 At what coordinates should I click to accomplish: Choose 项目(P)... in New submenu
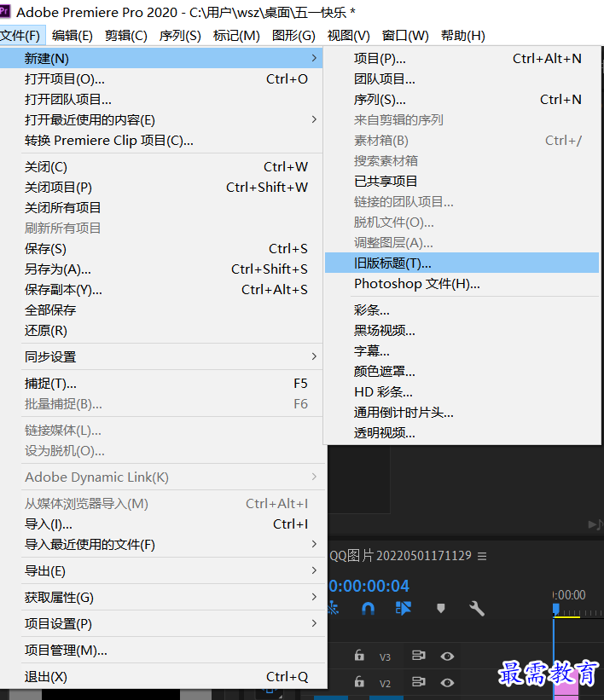coord(462,58)
